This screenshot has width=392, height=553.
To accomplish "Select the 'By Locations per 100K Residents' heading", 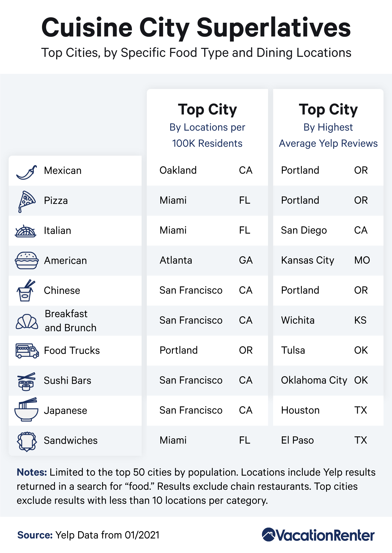I will pos(207,135).
